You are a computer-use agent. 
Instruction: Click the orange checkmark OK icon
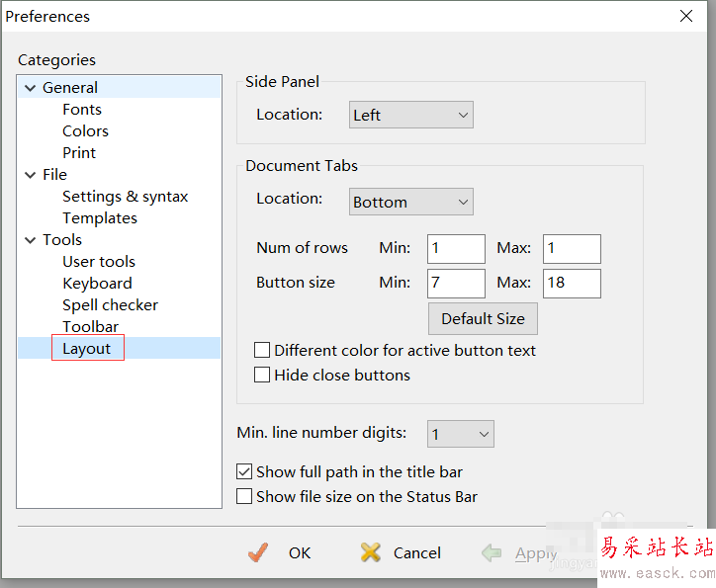(259, 552)
